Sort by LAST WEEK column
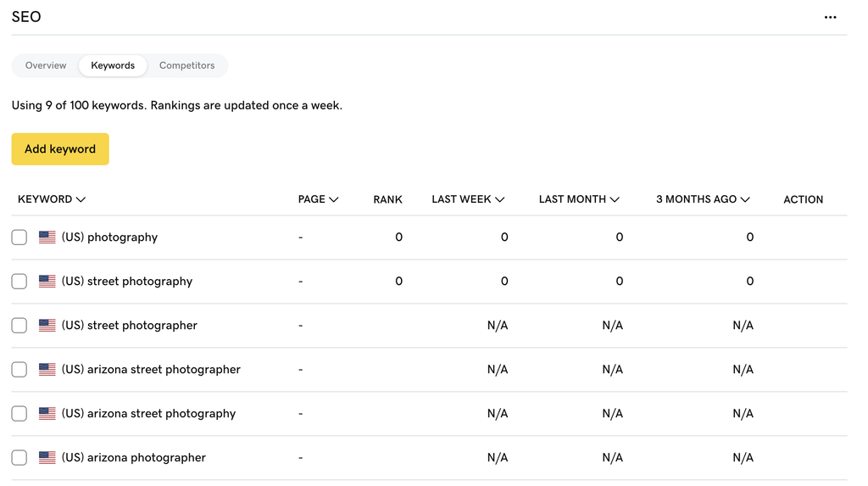Viewport: 868px width, 486px height. click(x=468, y=199)
